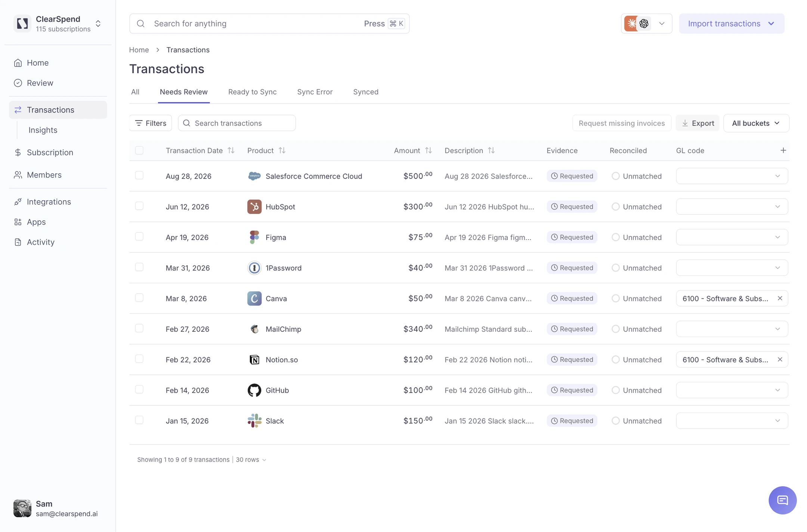Sort by Transaction Date arrows
The height and width of the screenshot is (532, 807).
[x=231, y=150]
